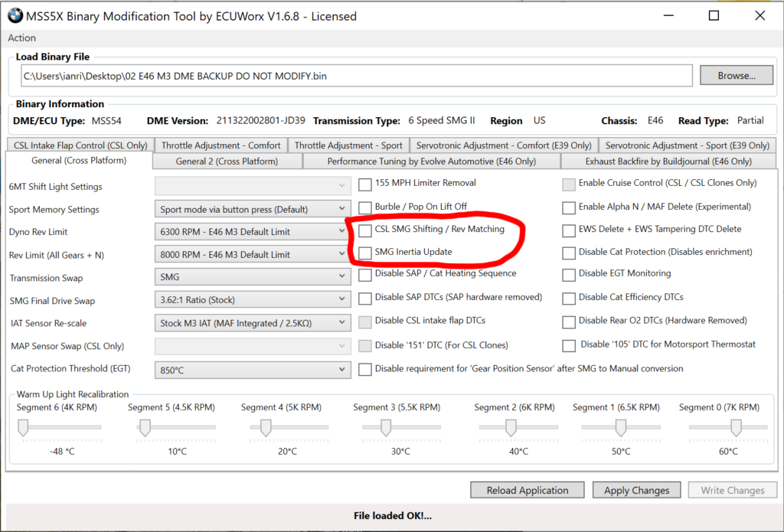Tick Disable SAP / Cat Heating Sequence

(x=365, y=275)
